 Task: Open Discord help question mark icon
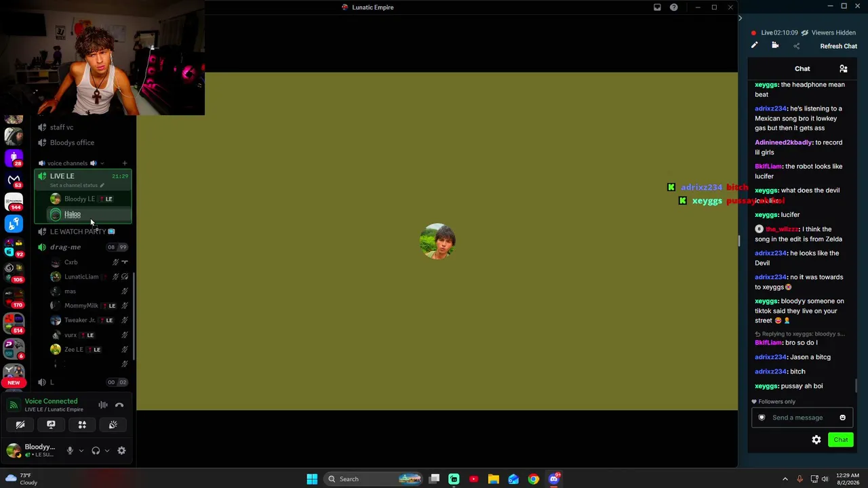pyautogui.click(x=674, y=7)
